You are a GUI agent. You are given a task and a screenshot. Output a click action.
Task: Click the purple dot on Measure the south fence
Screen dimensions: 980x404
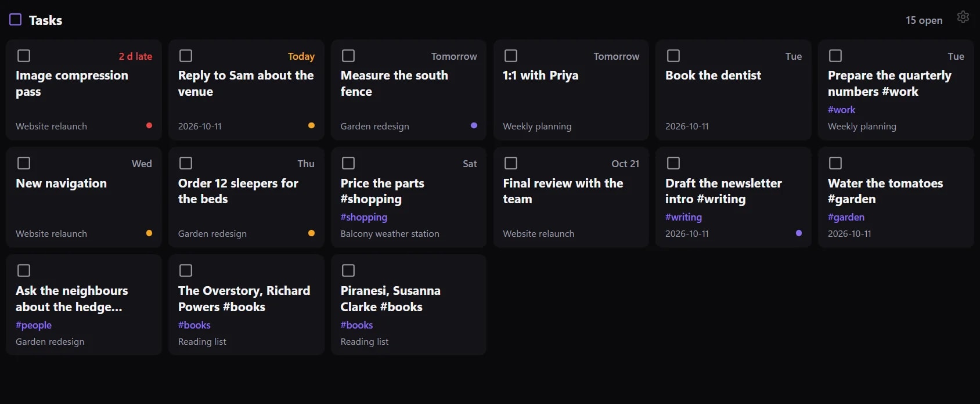(x=474, y=125)
